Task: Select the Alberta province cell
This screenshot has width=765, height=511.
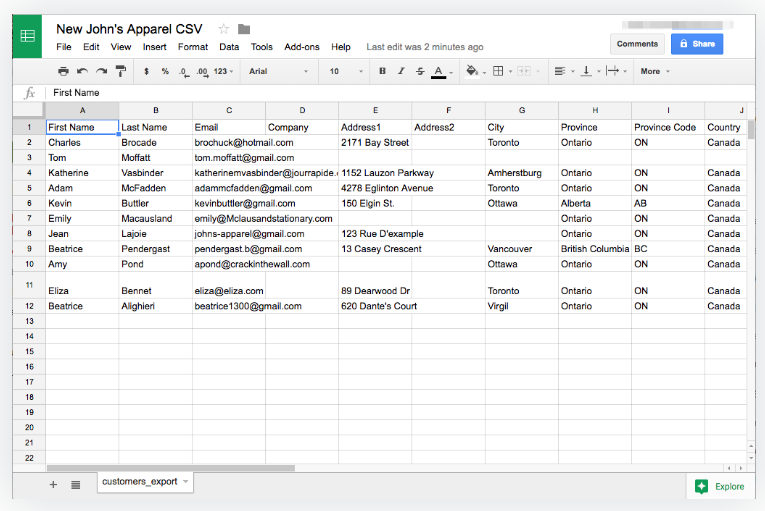Action: (595, 203)
